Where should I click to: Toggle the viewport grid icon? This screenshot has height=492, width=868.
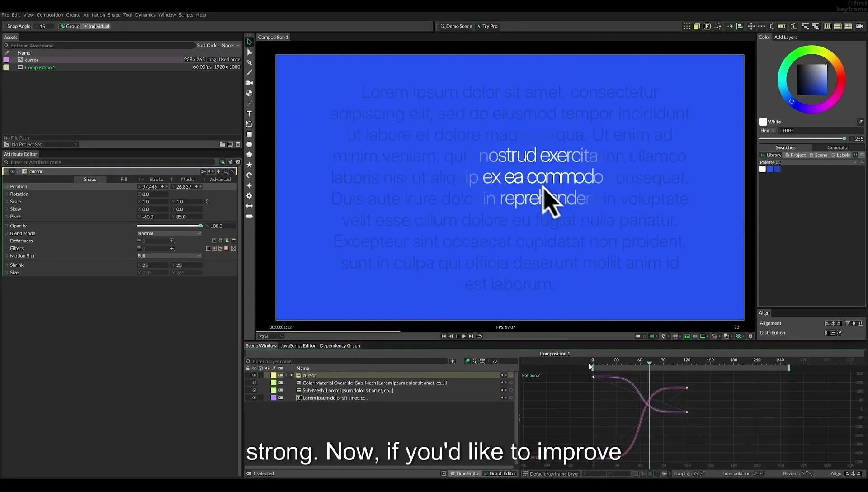coord(675,336)
